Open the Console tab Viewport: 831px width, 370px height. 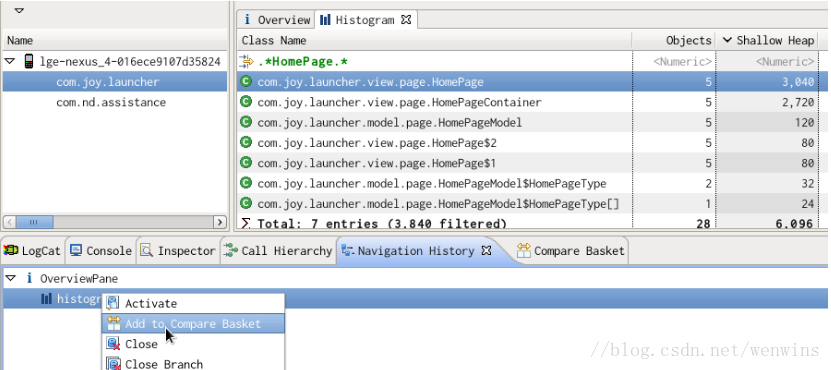pos(101,251)
